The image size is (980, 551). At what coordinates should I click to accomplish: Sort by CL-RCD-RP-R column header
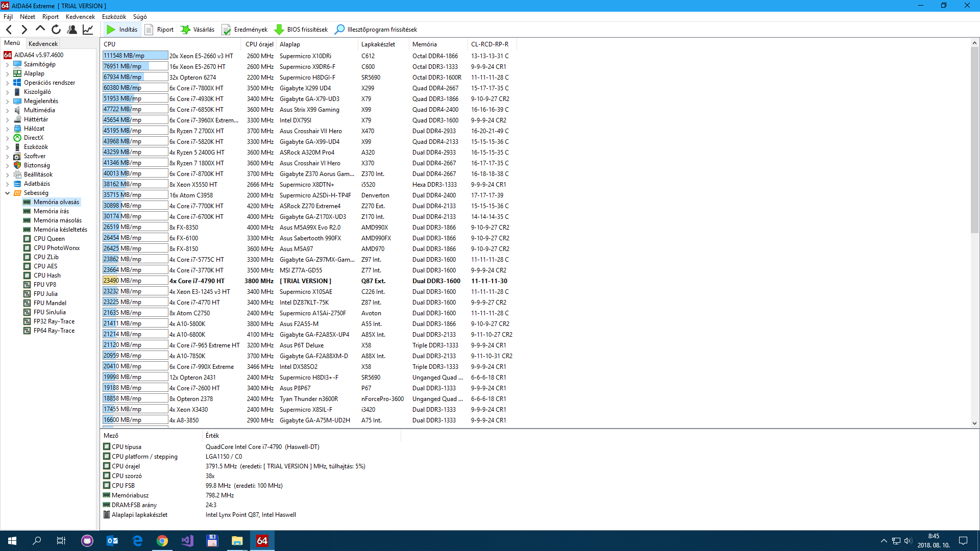pos(493,44)
